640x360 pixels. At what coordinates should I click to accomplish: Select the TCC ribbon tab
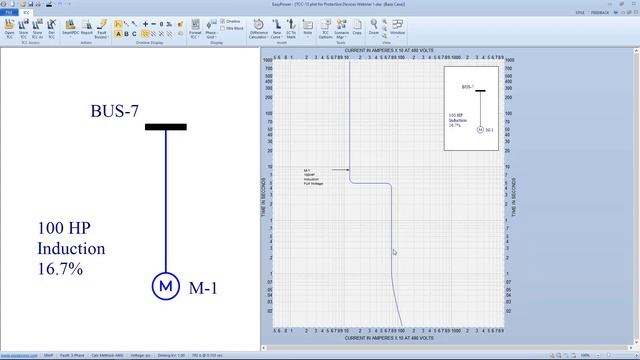click(26, 13)
